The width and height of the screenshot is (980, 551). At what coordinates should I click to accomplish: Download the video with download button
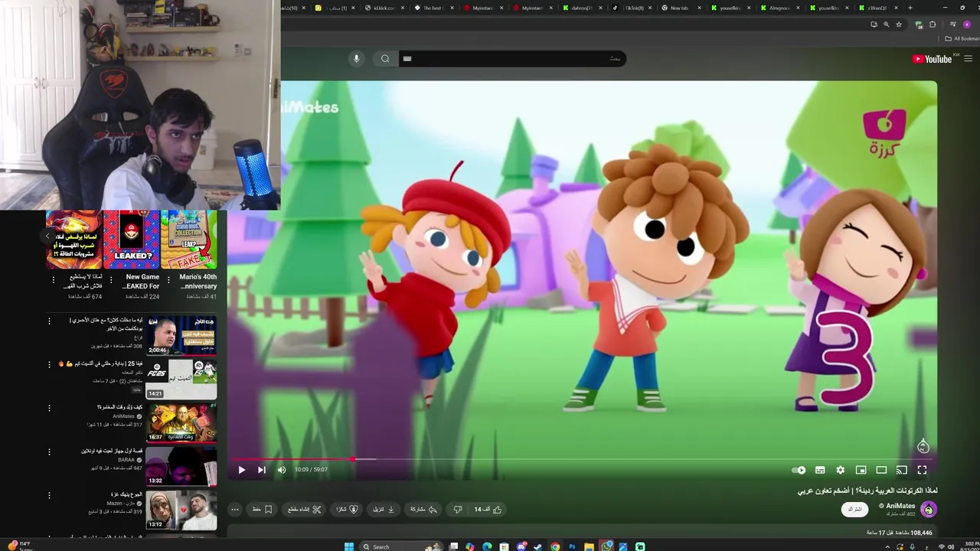(x=384, y=510)
